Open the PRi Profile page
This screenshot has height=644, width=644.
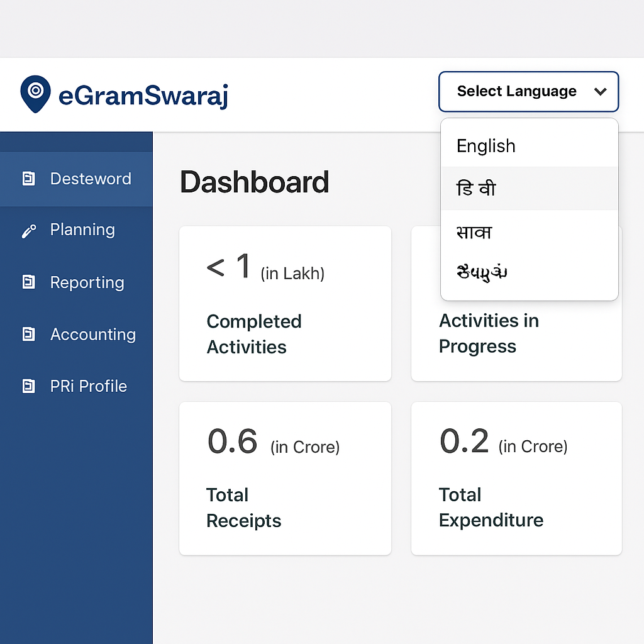[88, 386]
